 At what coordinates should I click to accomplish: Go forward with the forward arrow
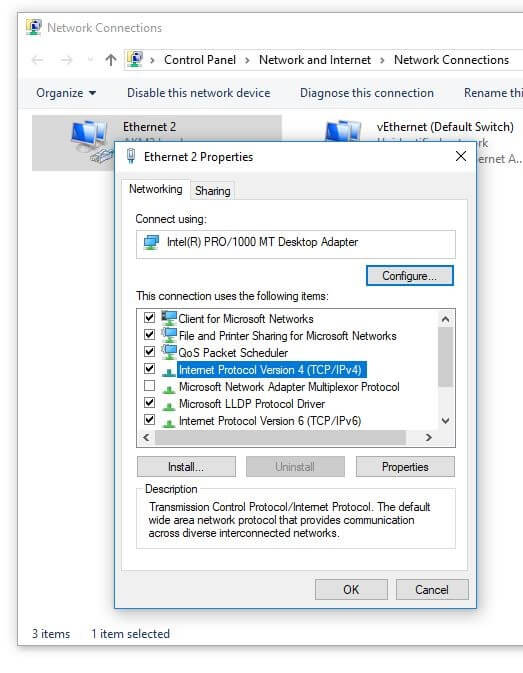coord(67,60)
